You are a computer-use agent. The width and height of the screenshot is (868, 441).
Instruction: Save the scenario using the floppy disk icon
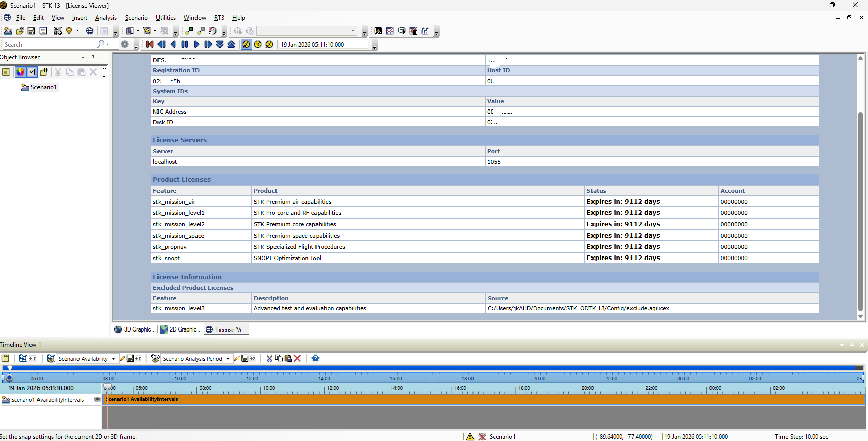31,31
